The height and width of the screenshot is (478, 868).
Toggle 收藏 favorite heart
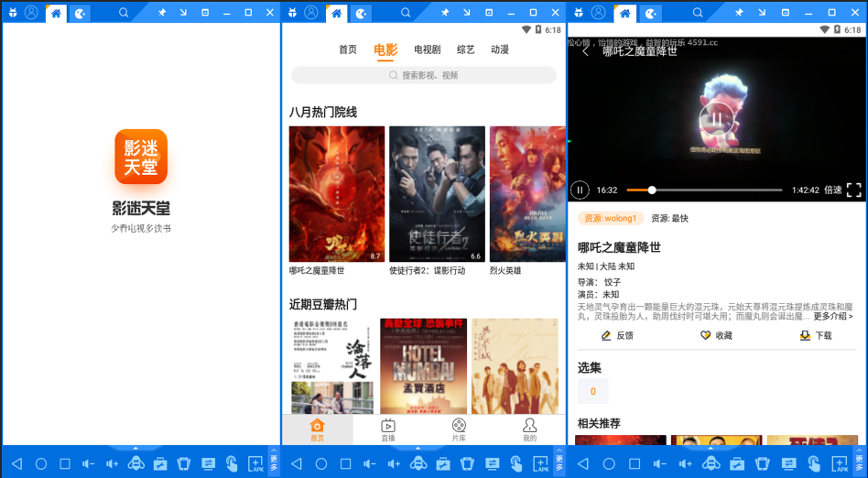coord(716,335)
